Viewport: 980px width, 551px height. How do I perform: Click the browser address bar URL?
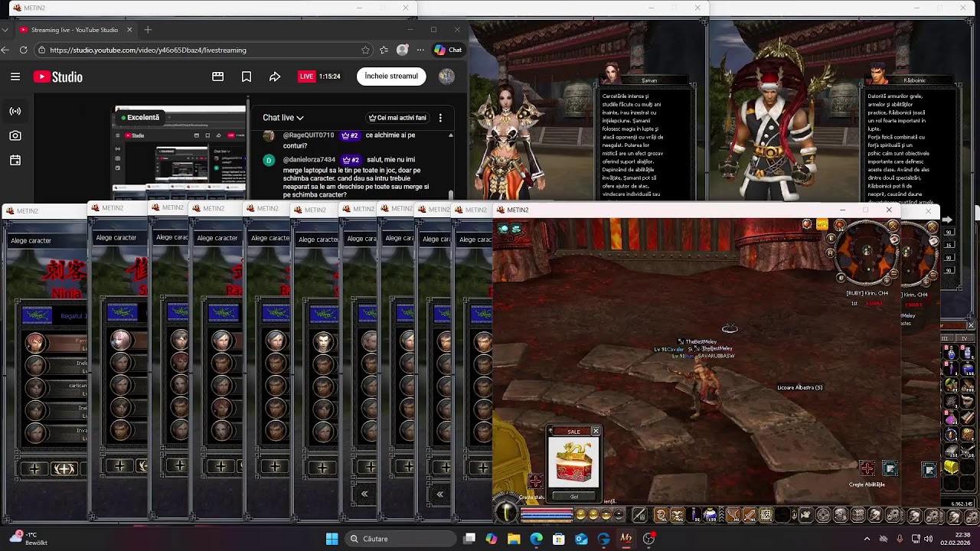tap(148, 50)
